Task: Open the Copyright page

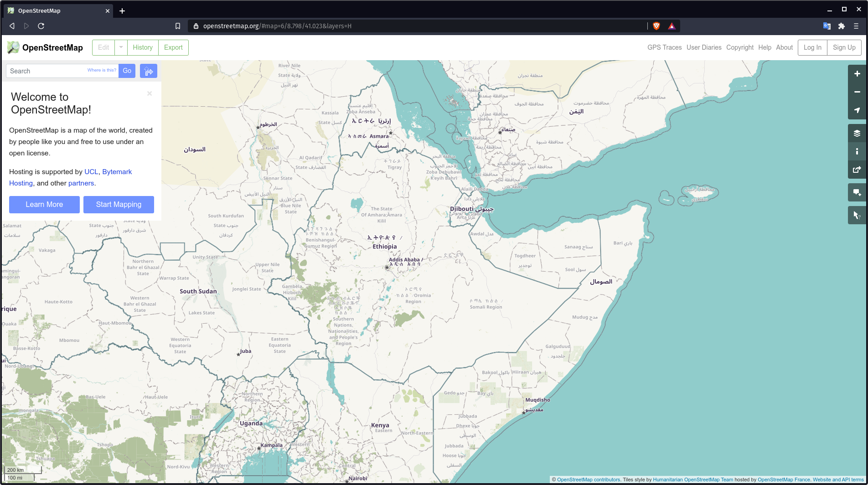Action: [x=740, y=47]
